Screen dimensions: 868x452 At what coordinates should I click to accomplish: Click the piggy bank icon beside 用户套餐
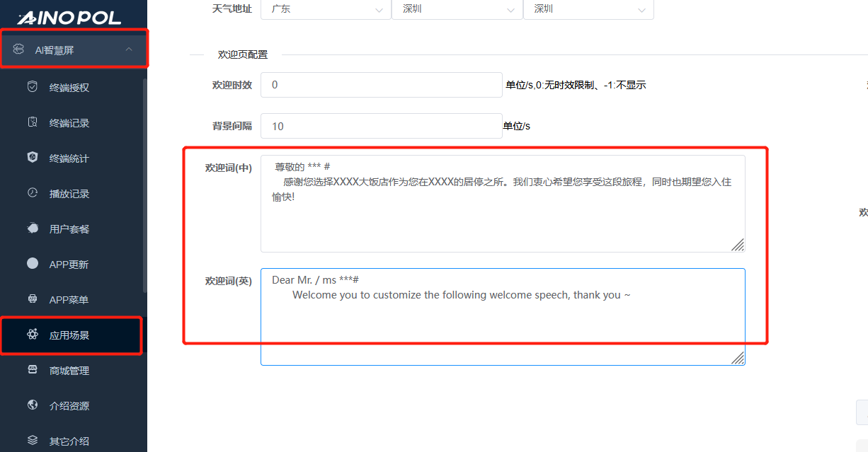[33, 228]
